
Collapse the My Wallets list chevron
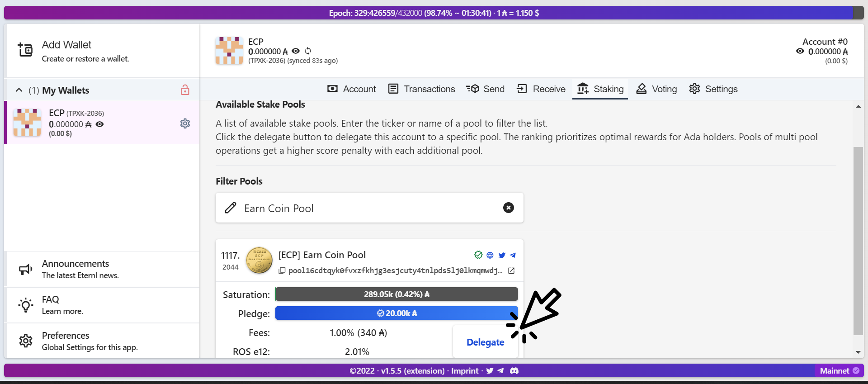pyautogui.click(x=19, y=90)
